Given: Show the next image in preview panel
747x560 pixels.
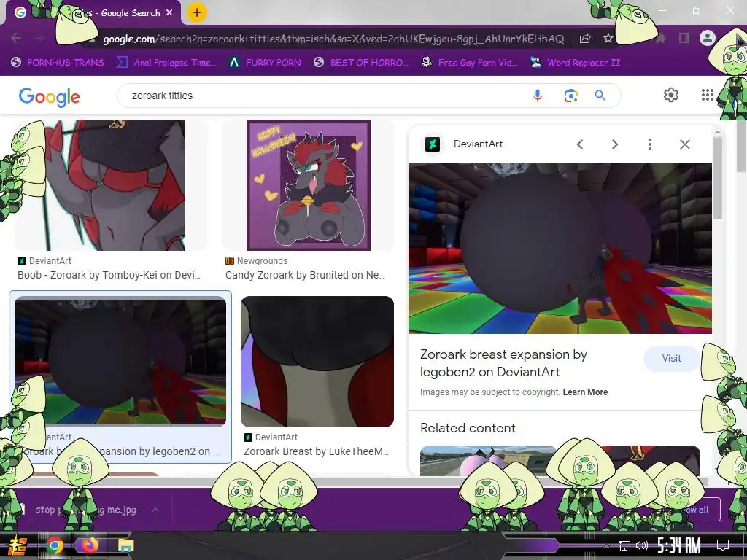Looking at the screenshot, I should pos(614,144).
